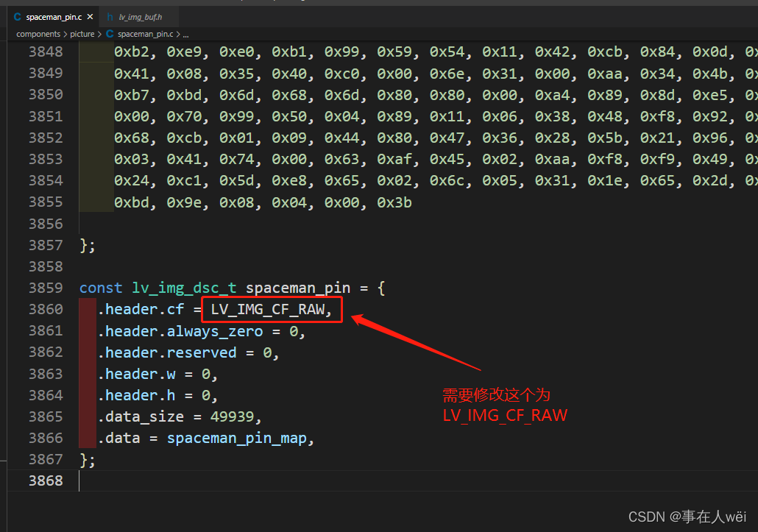Select spaceman_pin.c in the breadcrumb
Image resolution: width=758 pixels, height=532 pixels.
(x=145, y=34)
